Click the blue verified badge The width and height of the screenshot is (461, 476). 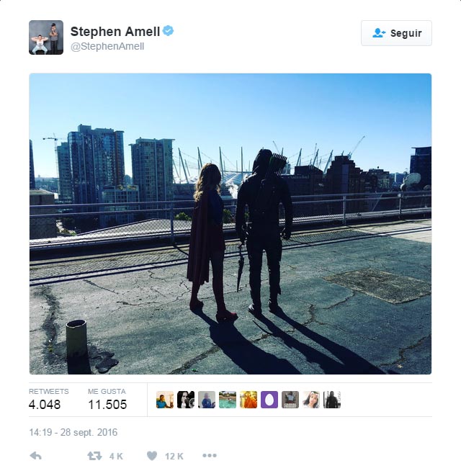pyautogui.click(x=168, y=31)
